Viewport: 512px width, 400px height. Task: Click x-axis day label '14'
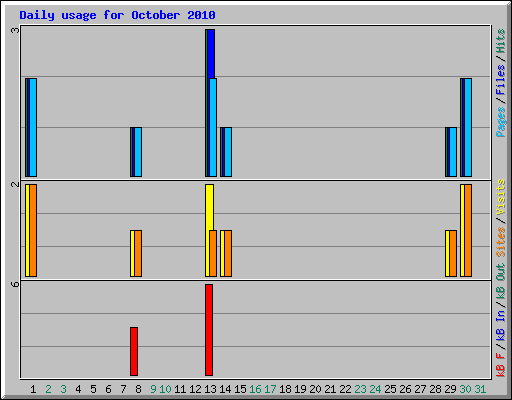[225, 389]
